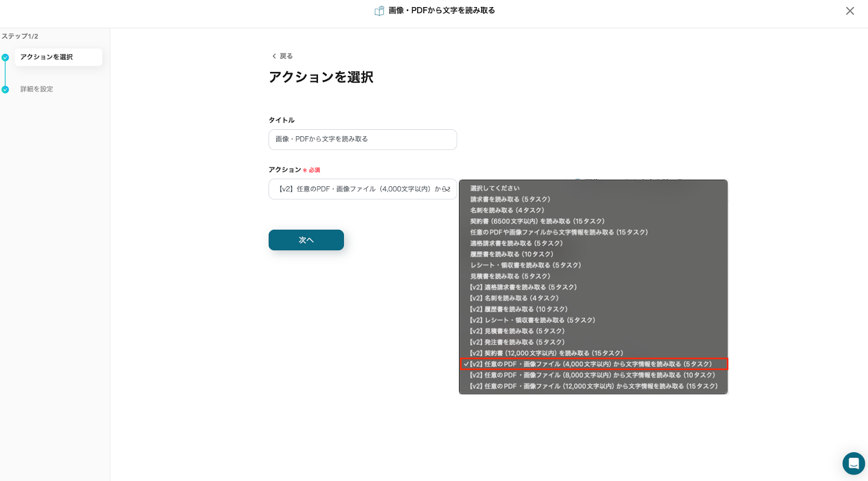The height and width of the screenshot is (481, 868).
Task: Select 【v2】任意のPDF 8,000文字以内 option
Action: (592, 375)
